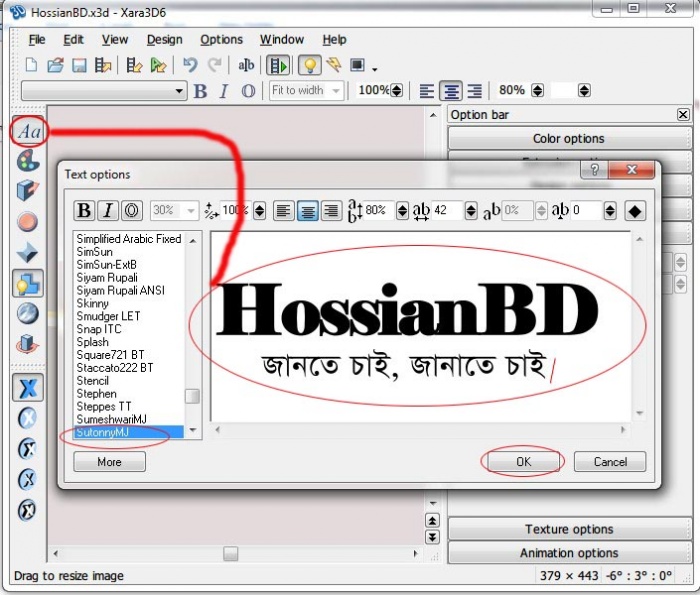Set right alignment in Text options dialog

(x=331, y=210)
